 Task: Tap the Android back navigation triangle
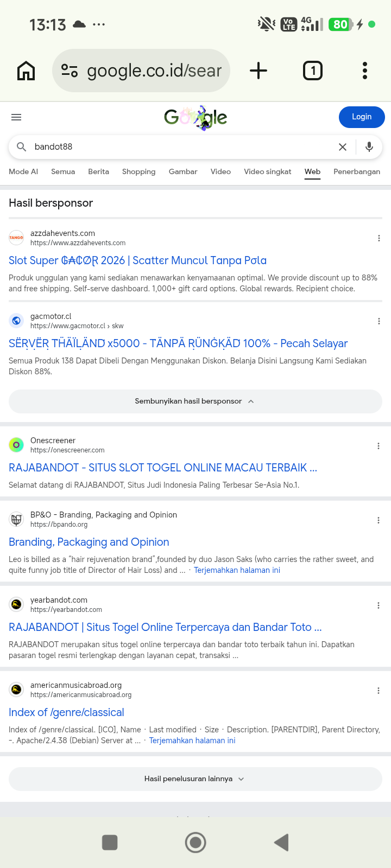coord(281,843)
